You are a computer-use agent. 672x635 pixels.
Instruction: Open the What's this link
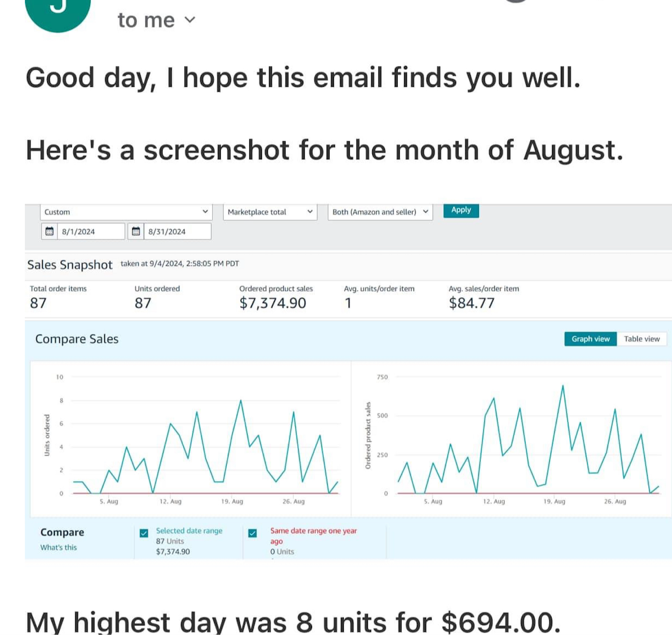58,547
